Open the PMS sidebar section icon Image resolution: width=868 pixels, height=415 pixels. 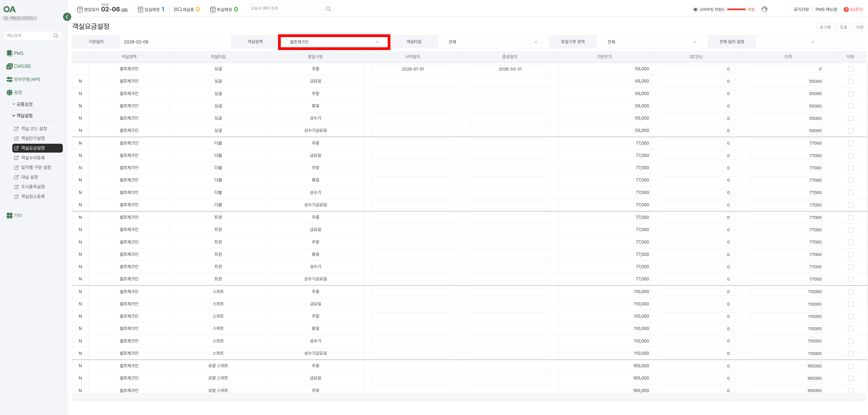[x=9, y=53]
